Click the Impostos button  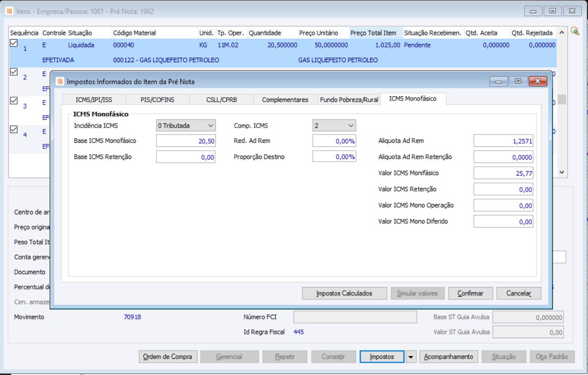[x=382, y=357]
